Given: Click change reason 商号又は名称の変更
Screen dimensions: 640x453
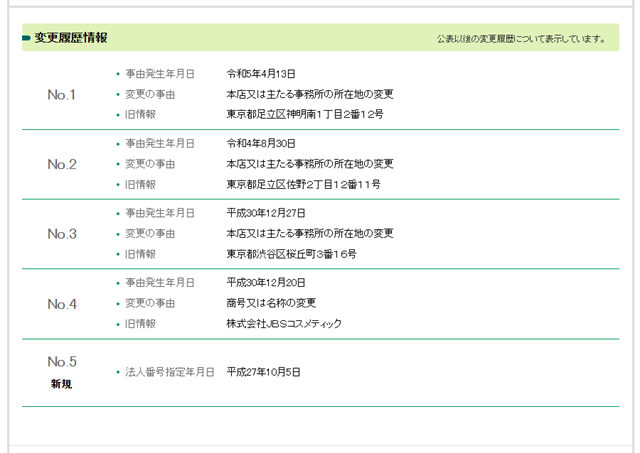Looking at the screenshot, I should click(x=271, y=303).
